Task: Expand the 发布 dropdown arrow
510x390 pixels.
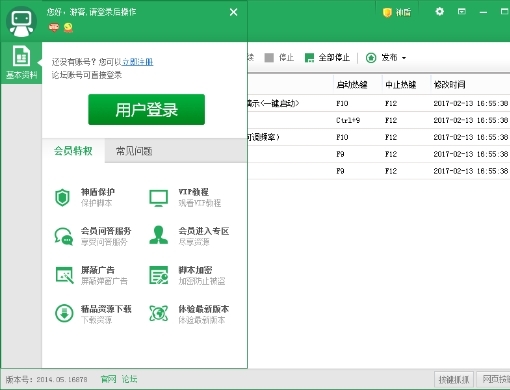Action: tap(404, 58)
